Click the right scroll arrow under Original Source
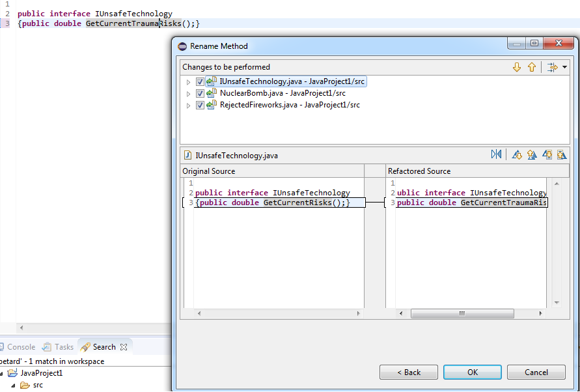This screenshot has height=392, width=580. coord(358,313)
